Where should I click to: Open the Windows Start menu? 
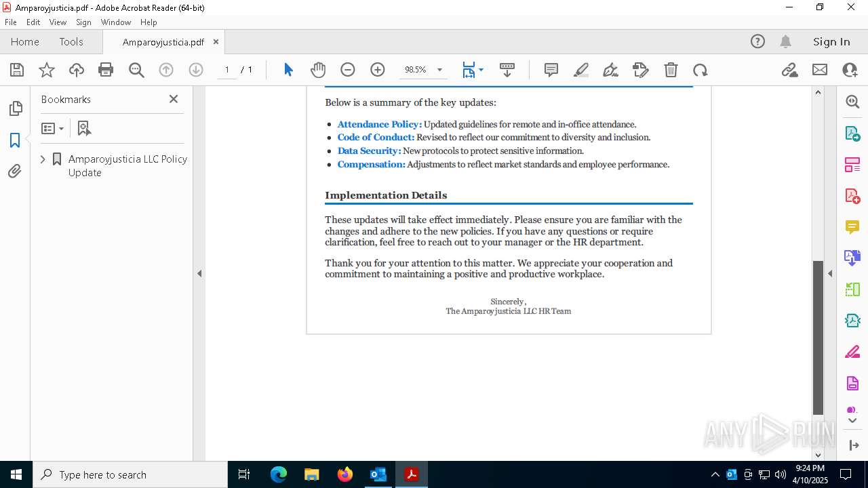[16, 474]
